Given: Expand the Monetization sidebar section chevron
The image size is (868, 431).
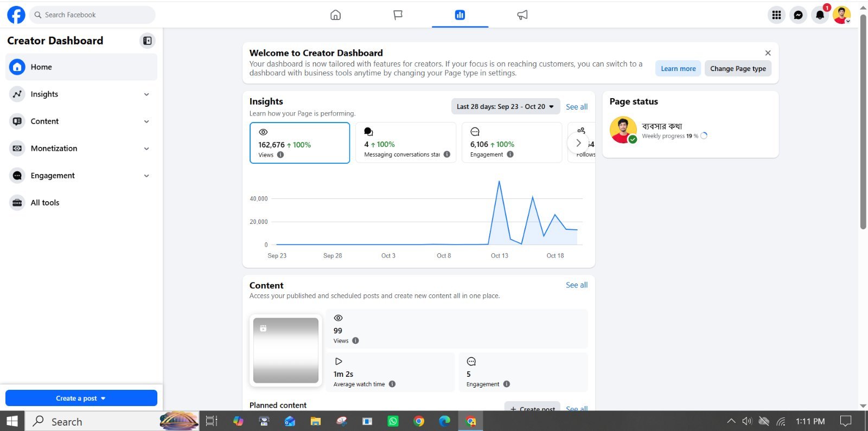Looking at the screenshot, I should click(x=146, y=149).
